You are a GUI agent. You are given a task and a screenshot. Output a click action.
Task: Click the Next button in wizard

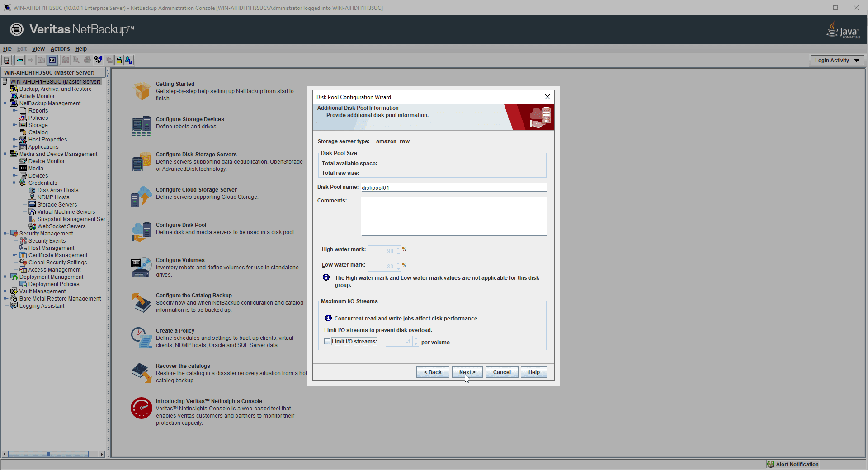click(x=467, y=372)
